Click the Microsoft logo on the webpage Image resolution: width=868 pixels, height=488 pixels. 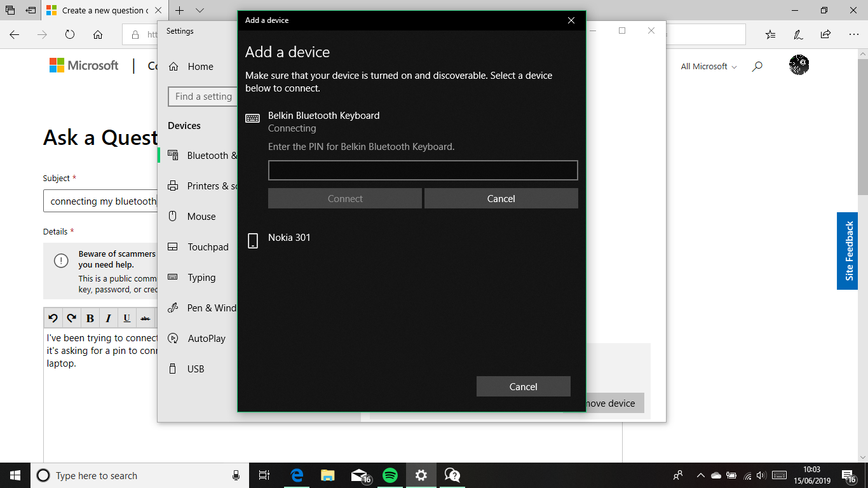click(x=84, y=65)
